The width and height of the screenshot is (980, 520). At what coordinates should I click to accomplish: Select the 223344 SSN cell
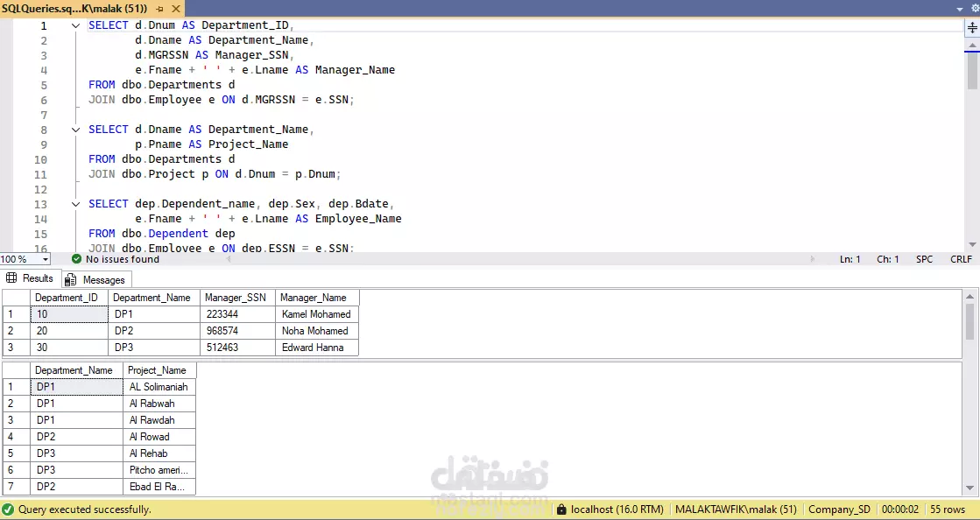pos(236,314)
